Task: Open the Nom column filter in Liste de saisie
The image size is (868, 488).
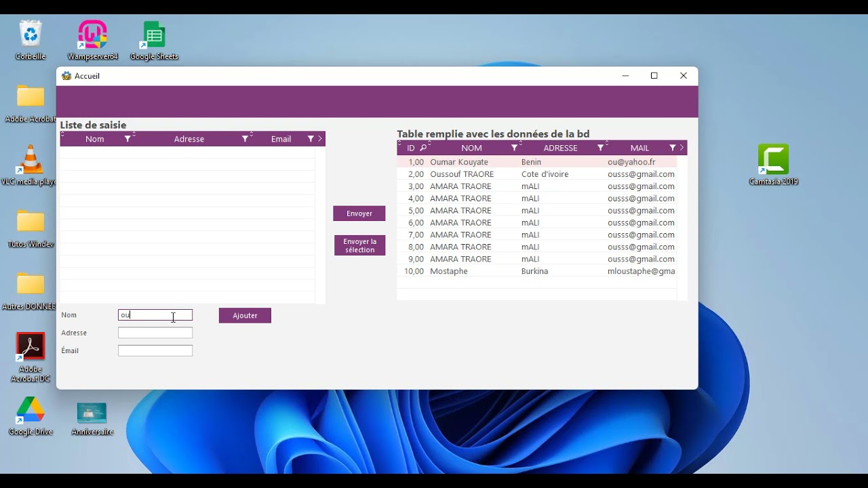Action: click(127, 139)
